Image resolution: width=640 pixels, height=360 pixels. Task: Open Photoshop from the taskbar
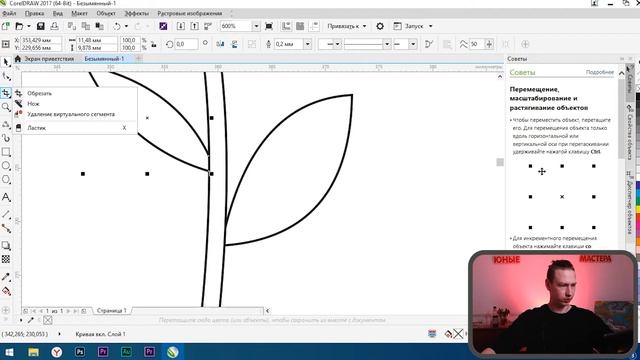tap(80, 352)
